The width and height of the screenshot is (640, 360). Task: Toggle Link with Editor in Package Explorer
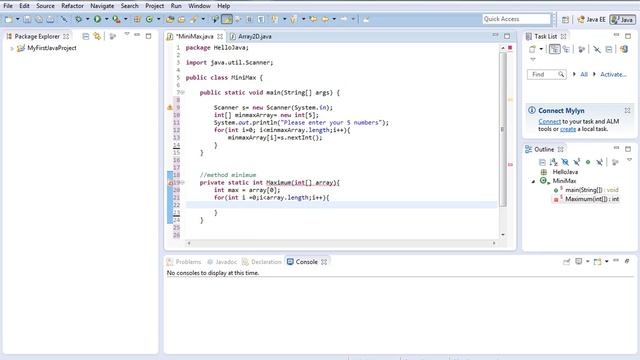coord(97,36)
